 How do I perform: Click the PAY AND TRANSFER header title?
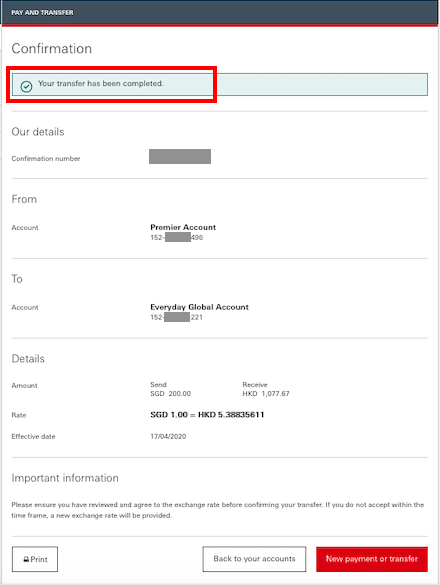click(x=42, y=12)
